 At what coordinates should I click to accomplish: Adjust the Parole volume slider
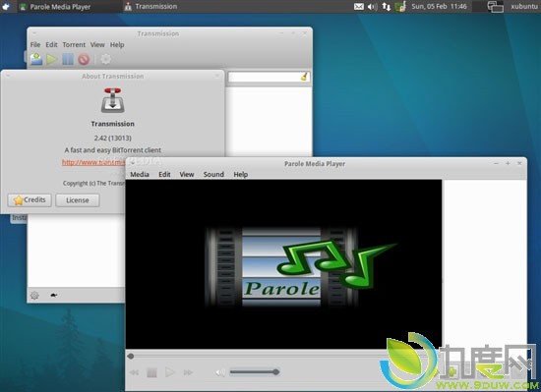tap(255, 372)
